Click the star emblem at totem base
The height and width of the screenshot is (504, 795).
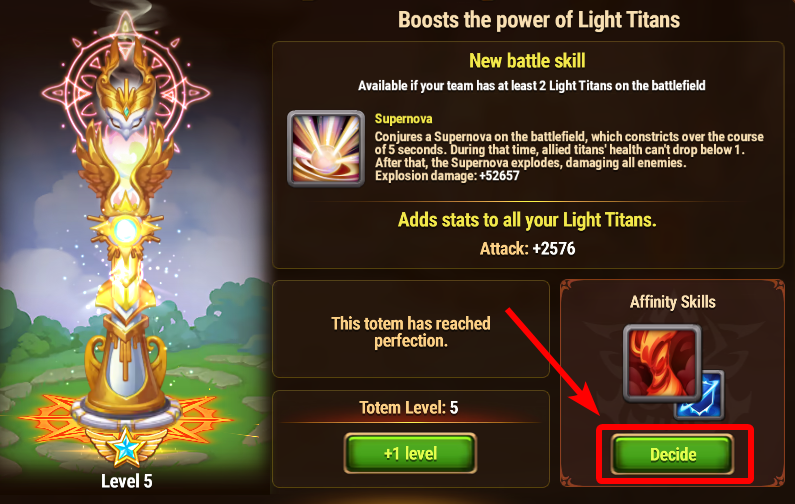point(126,446)
